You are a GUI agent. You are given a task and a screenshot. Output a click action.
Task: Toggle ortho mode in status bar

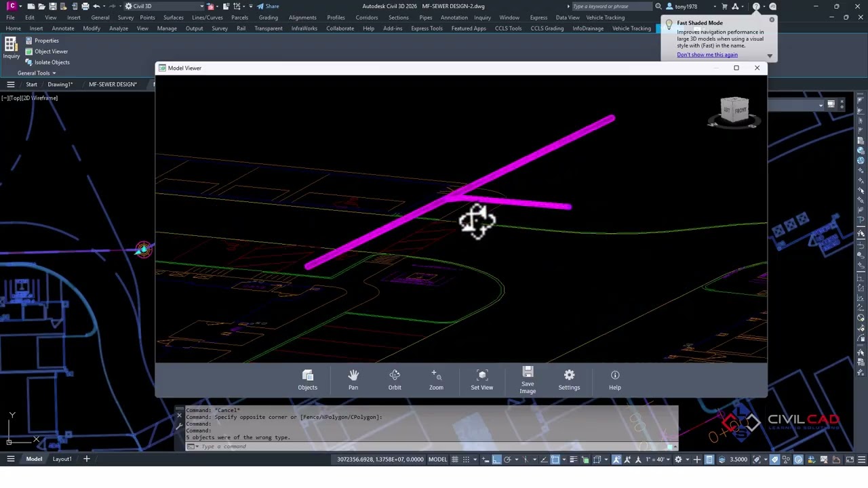tap(496, 459)
